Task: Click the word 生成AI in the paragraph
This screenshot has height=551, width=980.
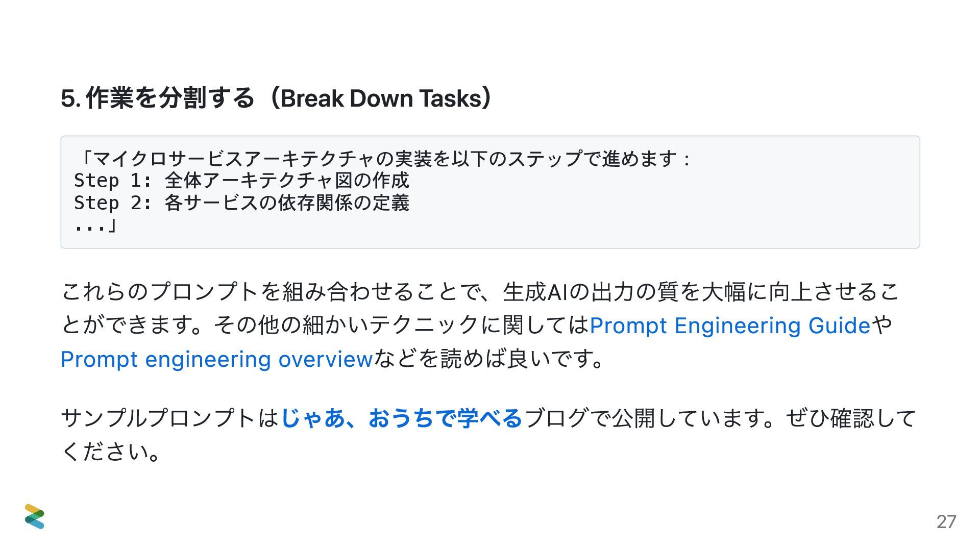Action: coord(535,292)
